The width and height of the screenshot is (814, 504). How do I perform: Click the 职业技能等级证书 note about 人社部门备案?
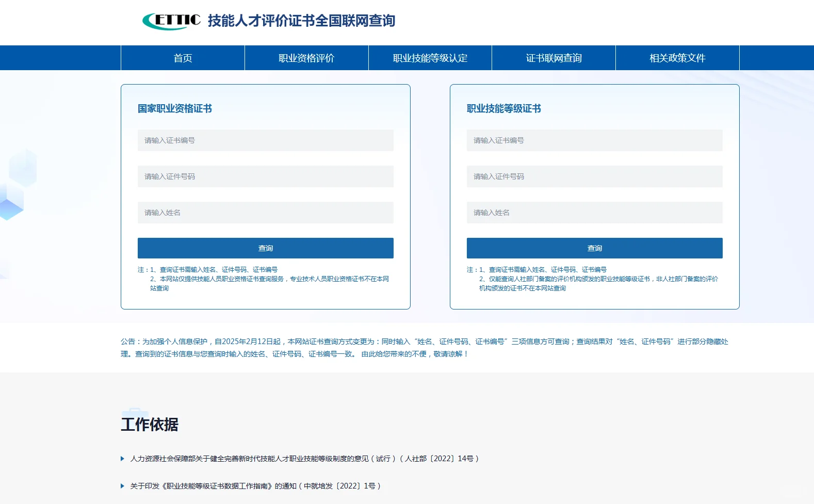598,283
